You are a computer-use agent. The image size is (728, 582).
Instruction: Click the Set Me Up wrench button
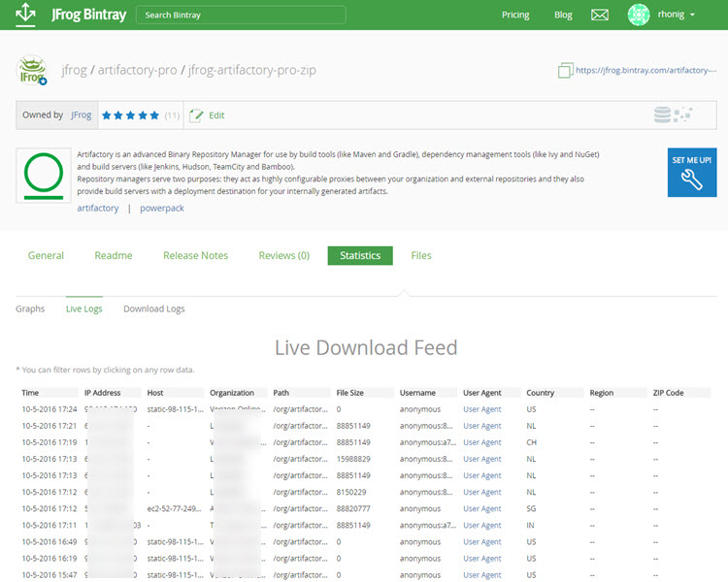click(692, 173)
